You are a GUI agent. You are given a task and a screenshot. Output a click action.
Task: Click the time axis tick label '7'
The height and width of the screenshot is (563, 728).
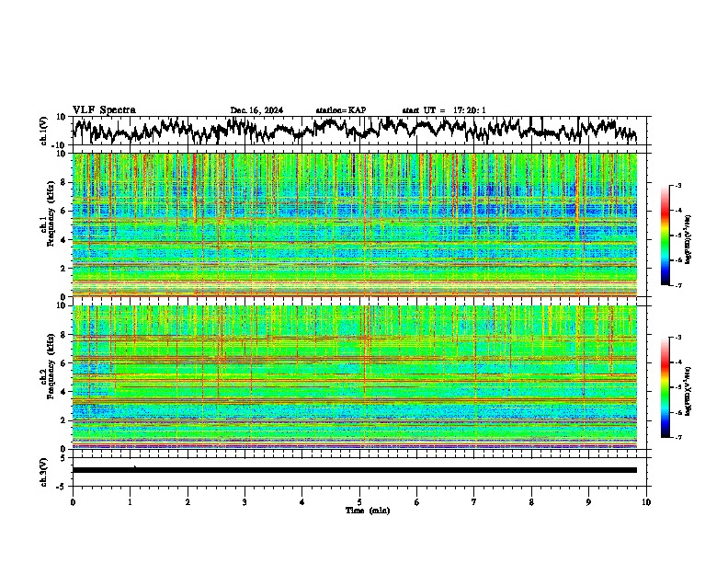coord(474,502)
